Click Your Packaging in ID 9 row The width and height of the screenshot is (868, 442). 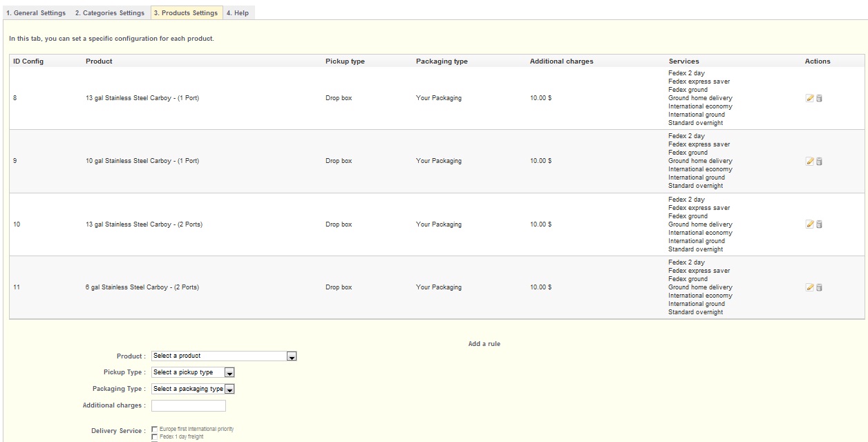tap(439, 161)
